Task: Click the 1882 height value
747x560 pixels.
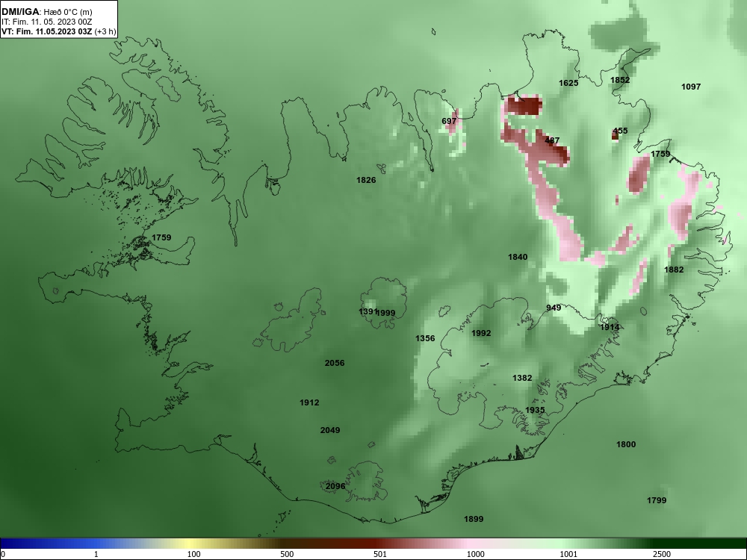Action: pos(674,270)
